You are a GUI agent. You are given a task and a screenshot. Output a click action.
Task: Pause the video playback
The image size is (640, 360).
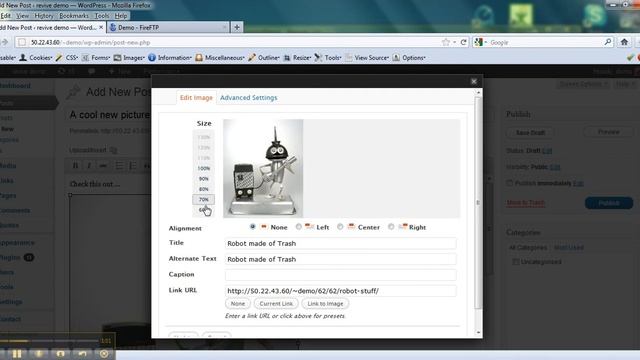17,354
